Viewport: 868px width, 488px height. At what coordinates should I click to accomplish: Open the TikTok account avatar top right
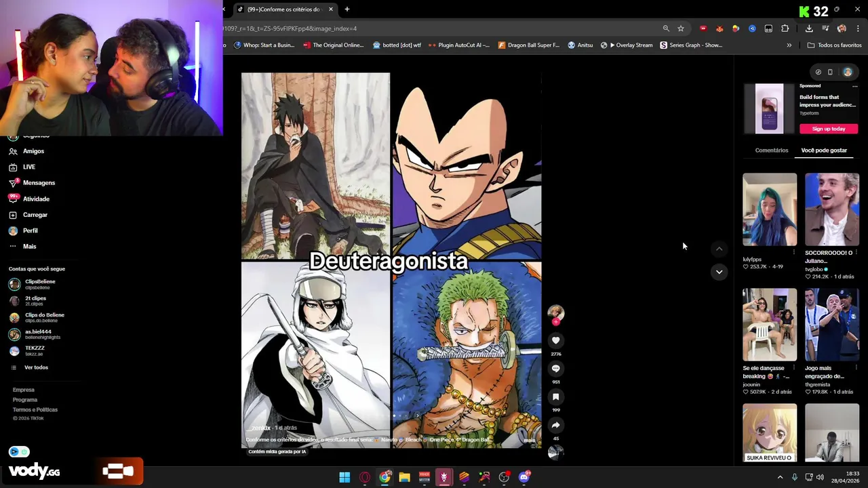click(848, 72)
